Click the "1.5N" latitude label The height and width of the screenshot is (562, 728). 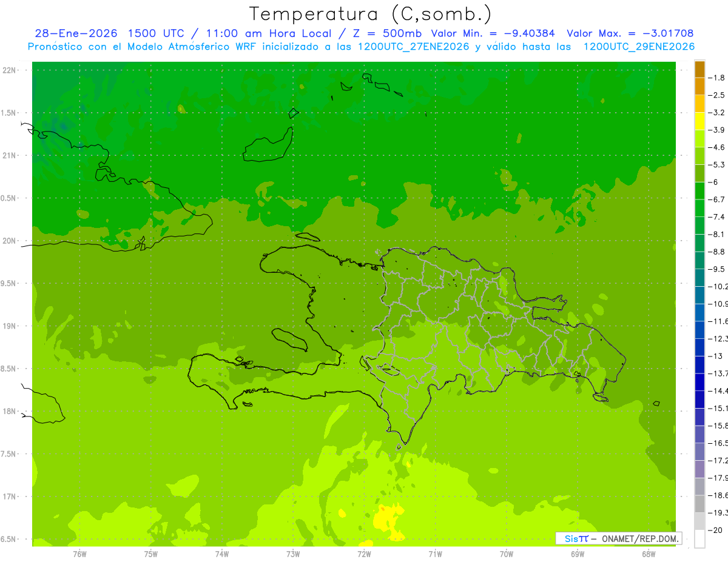(9, 113)
